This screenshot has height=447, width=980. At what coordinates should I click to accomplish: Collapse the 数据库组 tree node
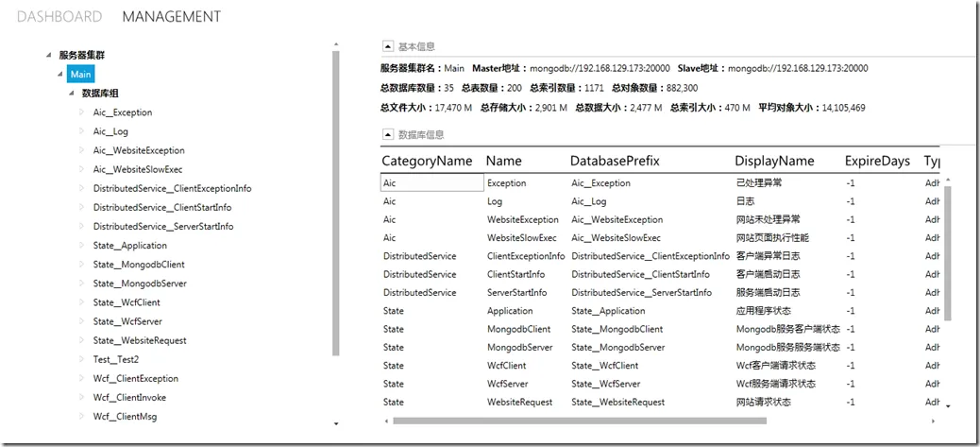(72, 94)
